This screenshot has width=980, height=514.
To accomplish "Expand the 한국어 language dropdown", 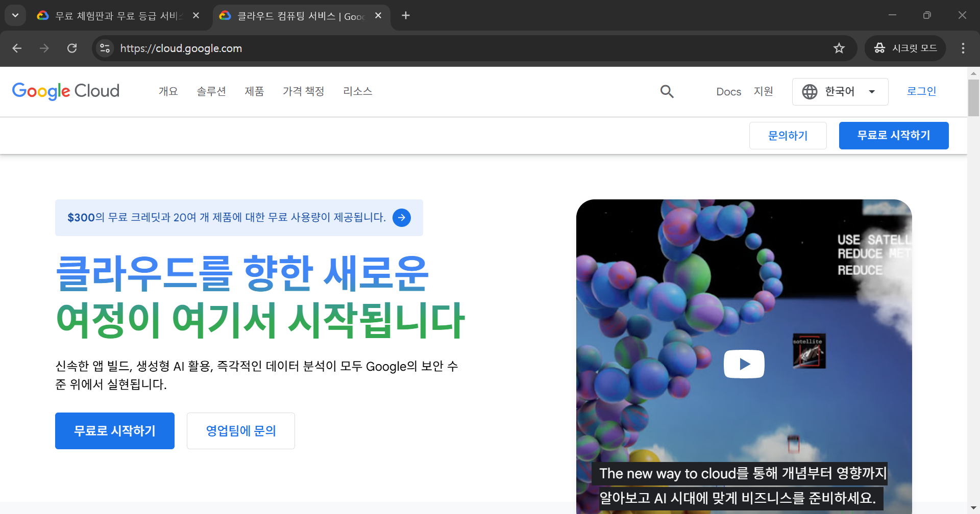I will pyautogui.click(x=840, y=92).
